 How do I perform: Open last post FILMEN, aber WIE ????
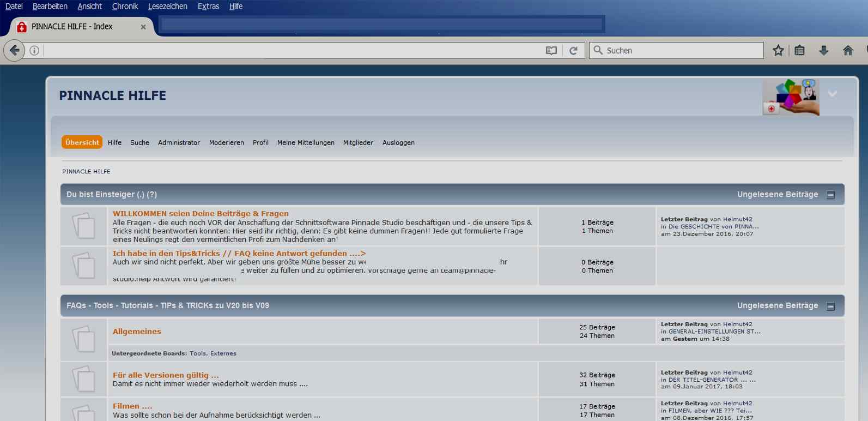pos(710,411)
